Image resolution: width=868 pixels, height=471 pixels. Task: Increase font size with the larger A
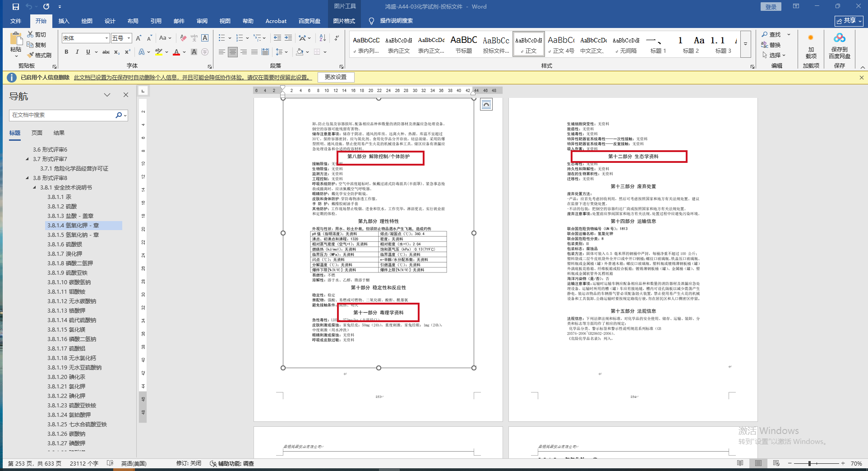tap(139, 38)
